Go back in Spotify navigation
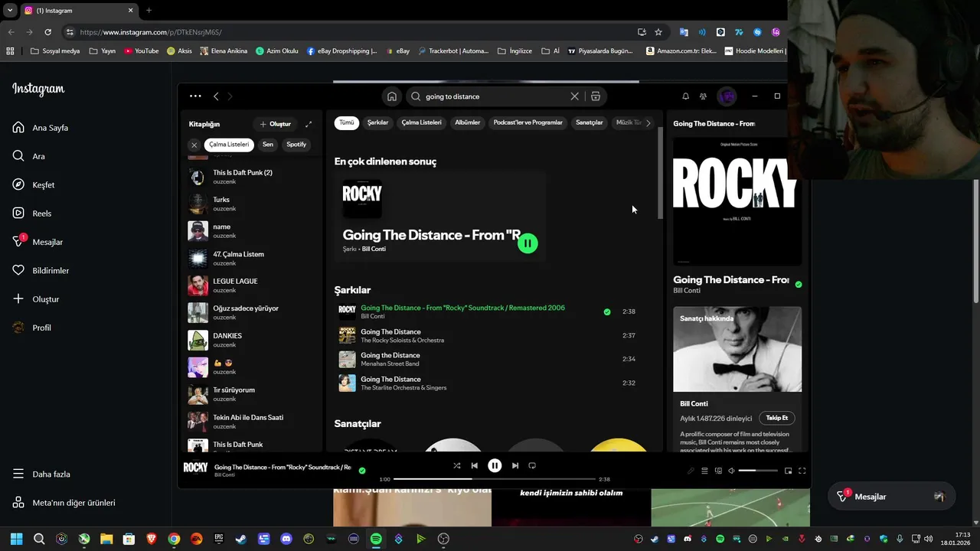980x551 pixels. click(x=216, y=96)
